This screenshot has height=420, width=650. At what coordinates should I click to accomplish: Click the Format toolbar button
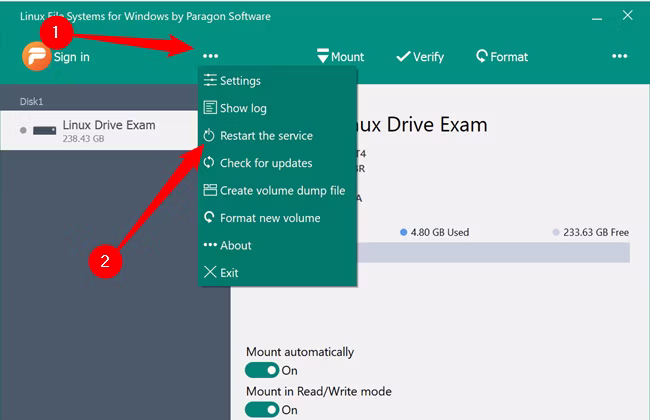pyautogui.click(x=502, y=56)
